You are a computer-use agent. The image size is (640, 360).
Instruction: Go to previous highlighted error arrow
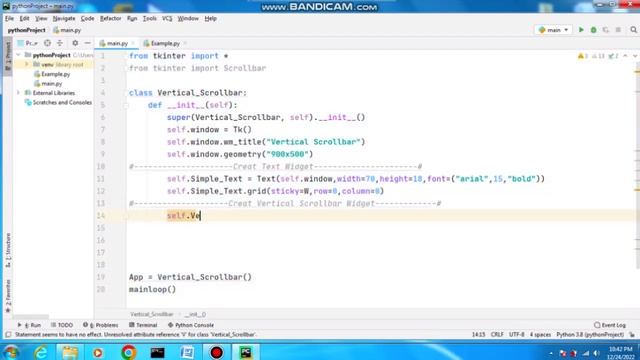(625, 56)
